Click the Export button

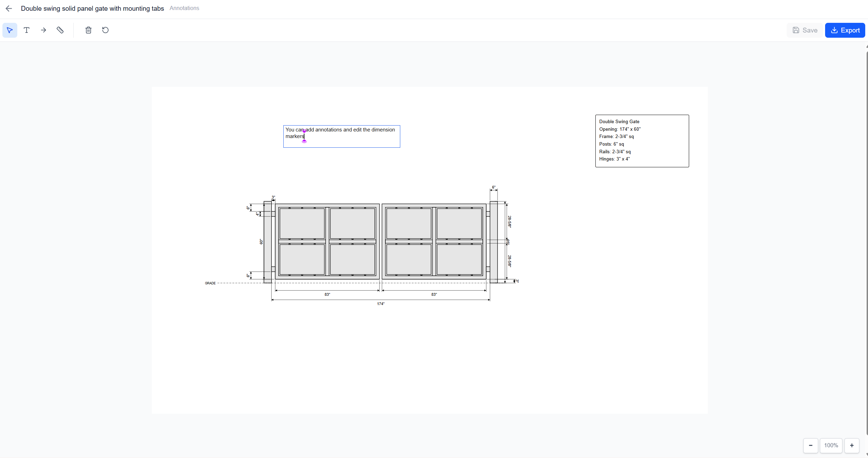coord(845,30)
